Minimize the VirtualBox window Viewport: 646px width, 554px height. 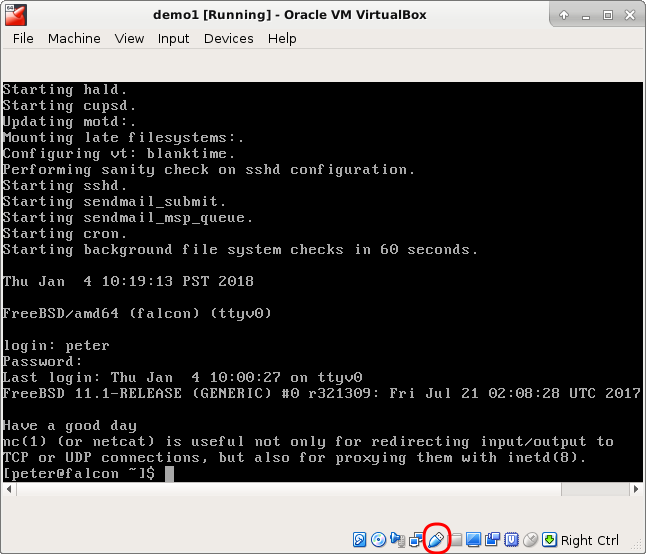pos(586,16)
